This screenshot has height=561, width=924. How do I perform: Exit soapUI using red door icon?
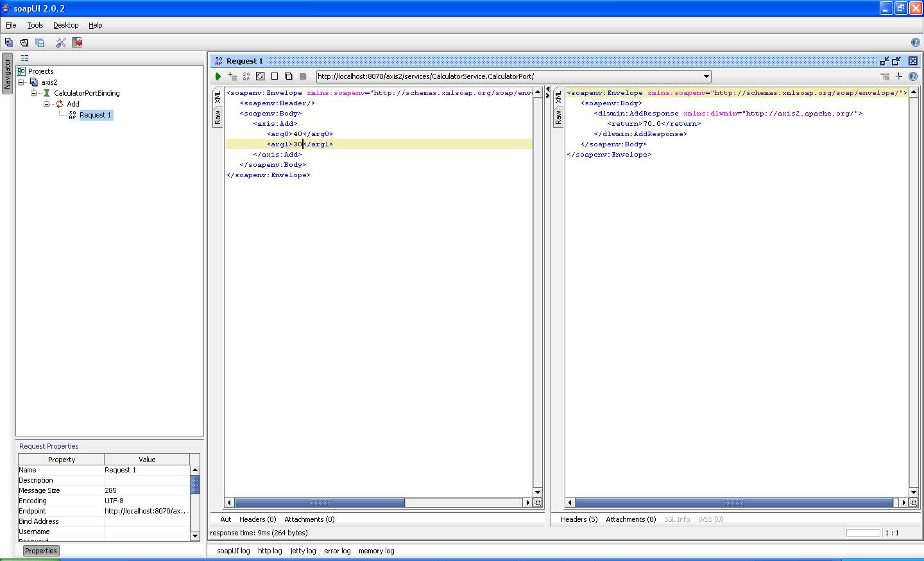click(x=77, y=42)
